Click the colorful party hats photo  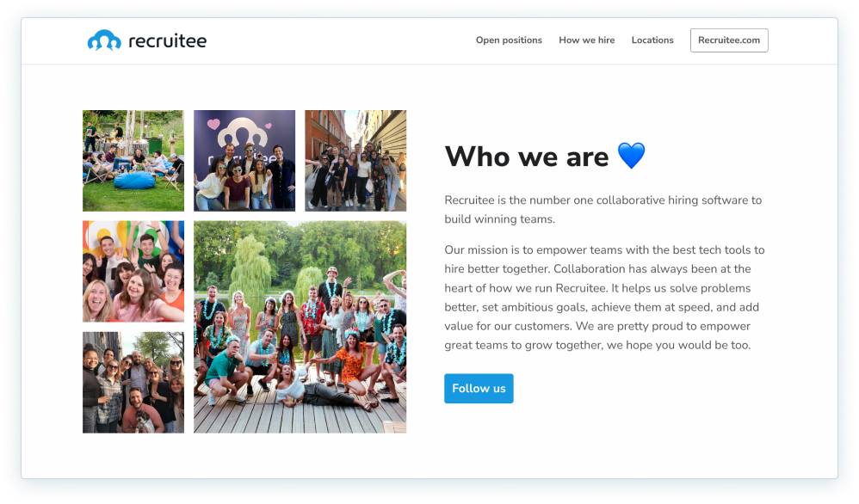pyautogui.click(x=133, y=272)
